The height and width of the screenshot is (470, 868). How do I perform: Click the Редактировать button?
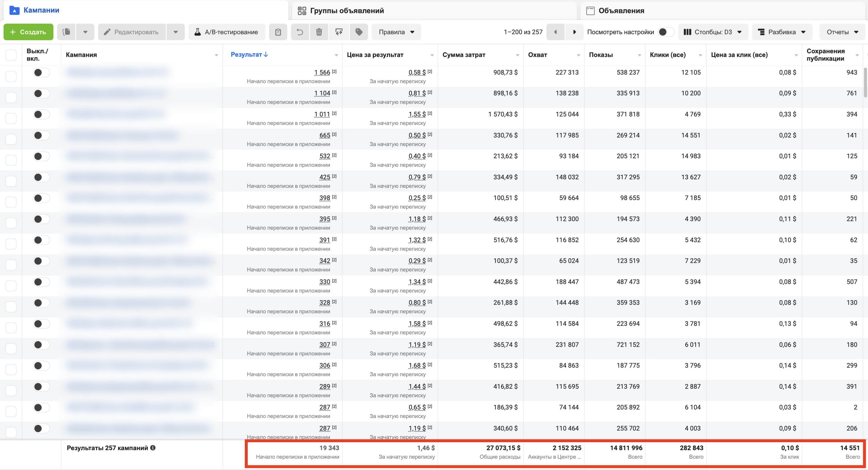tap(132, 32)
